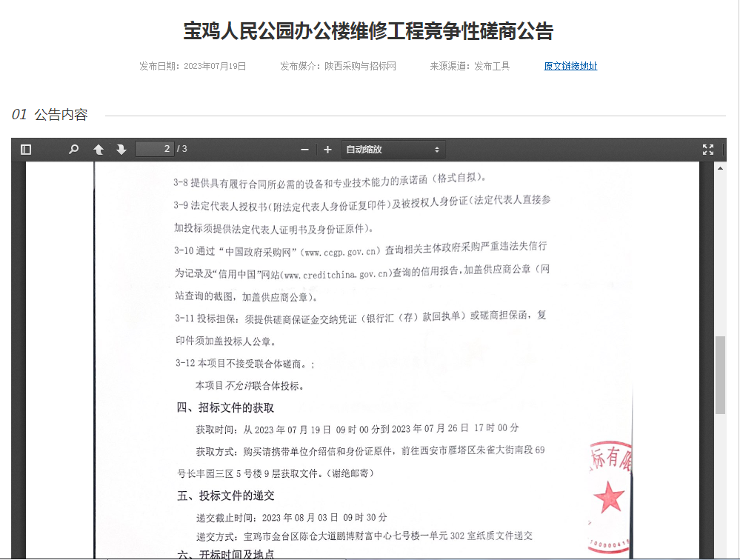
Task: Go to the previous PDF page
Action: (99, 150)
